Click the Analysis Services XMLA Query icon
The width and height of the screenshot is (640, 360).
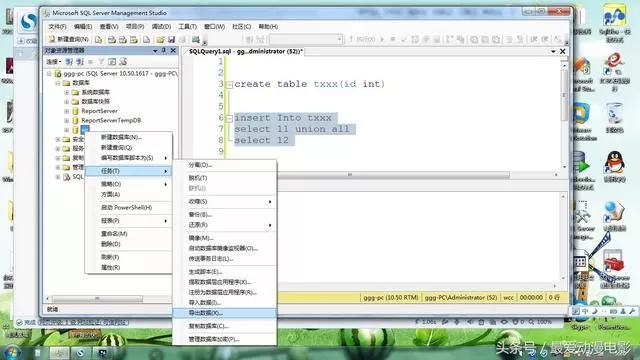[x=133, y=39]
